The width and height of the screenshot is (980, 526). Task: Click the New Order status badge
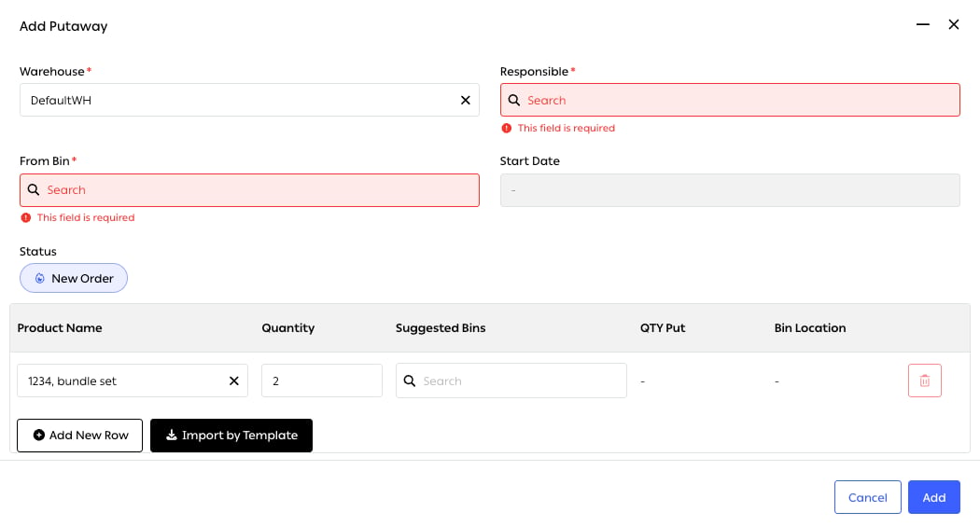[74, 278]
